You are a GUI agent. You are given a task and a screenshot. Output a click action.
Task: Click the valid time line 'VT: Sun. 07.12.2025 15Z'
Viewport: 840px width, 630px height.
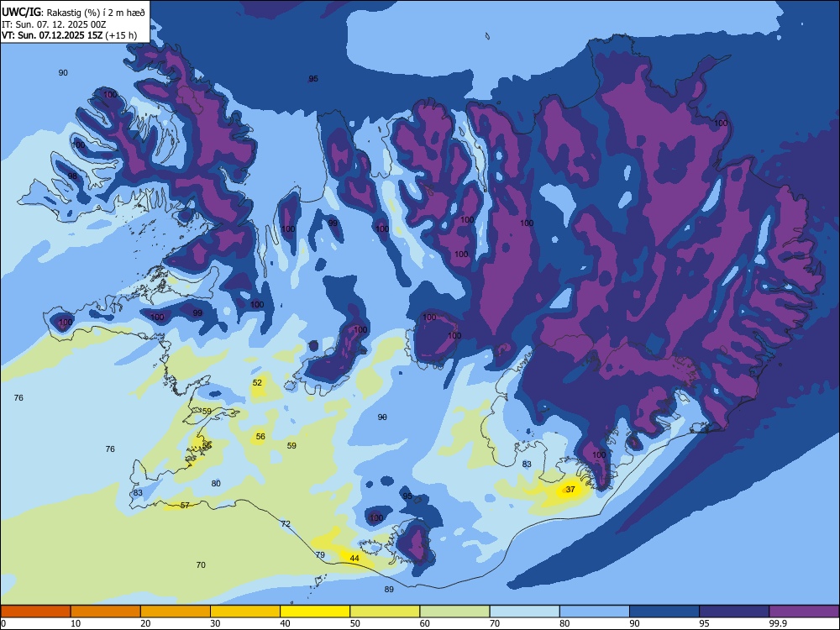(x=52, y=35)
